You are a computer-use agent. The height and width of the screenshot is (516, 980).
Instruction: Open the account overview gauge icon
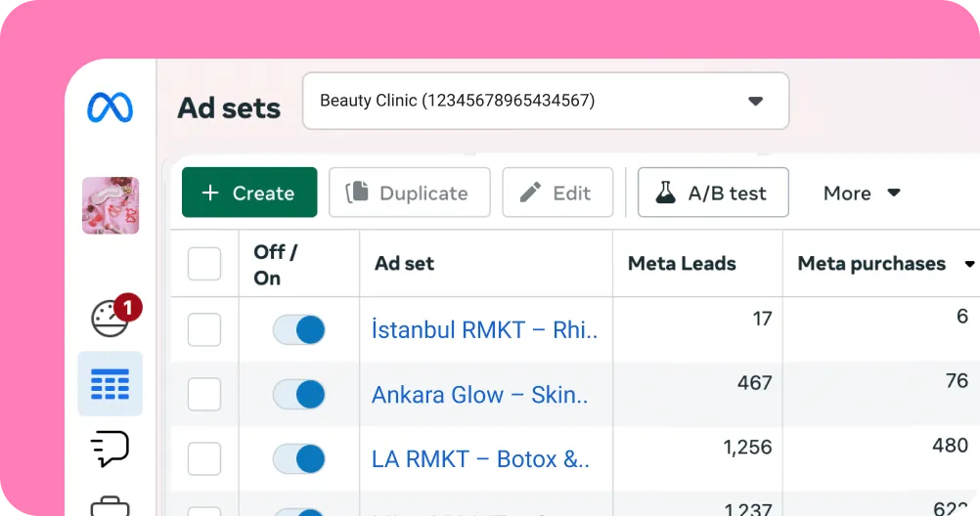click(x=111, y=317)
